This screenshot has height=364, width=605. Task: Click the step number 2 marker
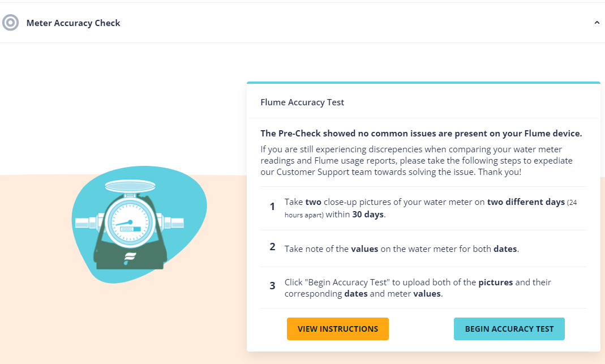[272, 247]
